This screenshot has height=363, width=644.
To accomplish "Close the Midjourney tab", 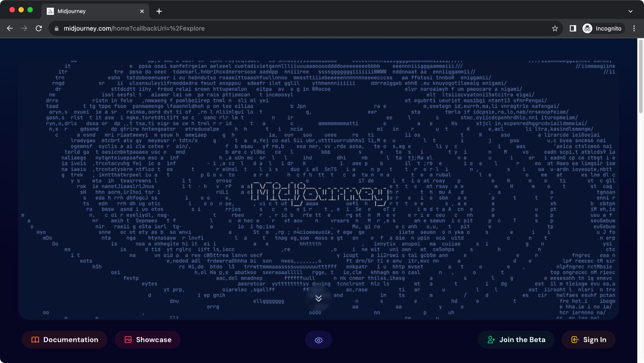I will [x=142, y=11].
